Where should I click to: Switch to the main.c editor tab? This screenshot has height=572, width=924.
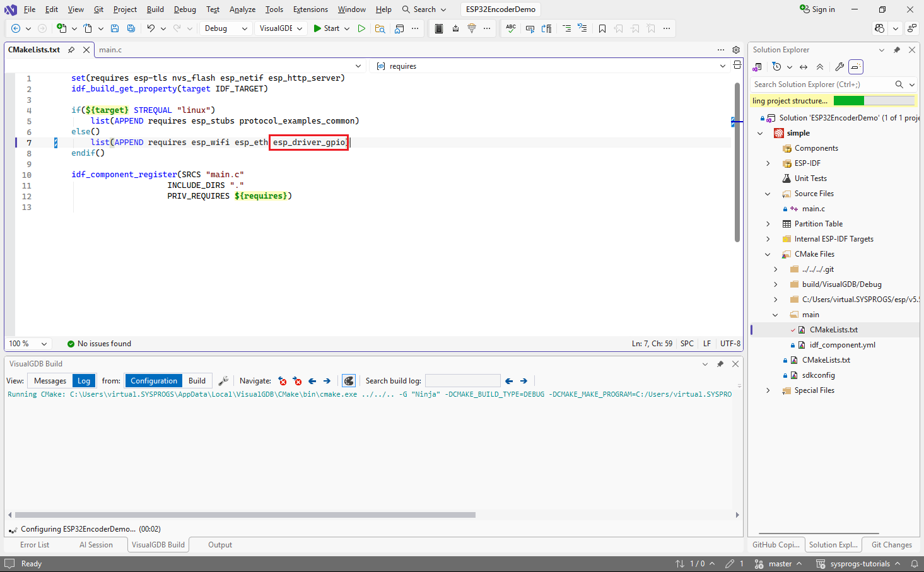pyautogui.click(x=110, y=50)
